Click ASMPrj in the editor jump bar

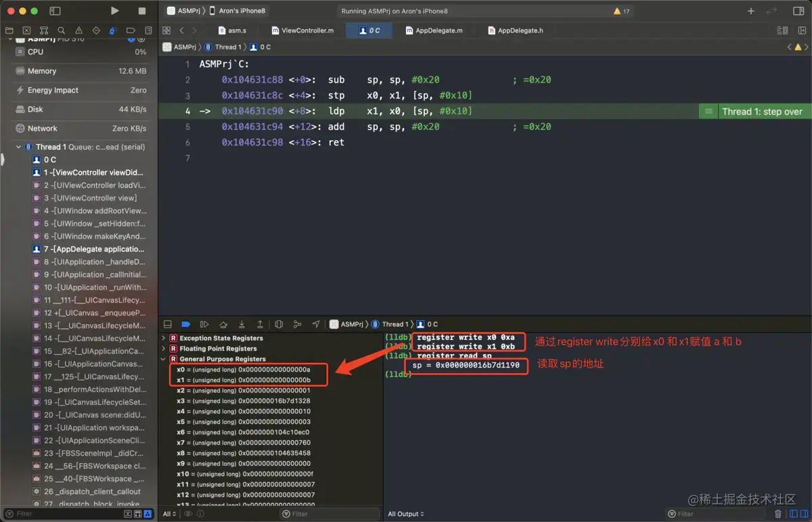point(179,47)
